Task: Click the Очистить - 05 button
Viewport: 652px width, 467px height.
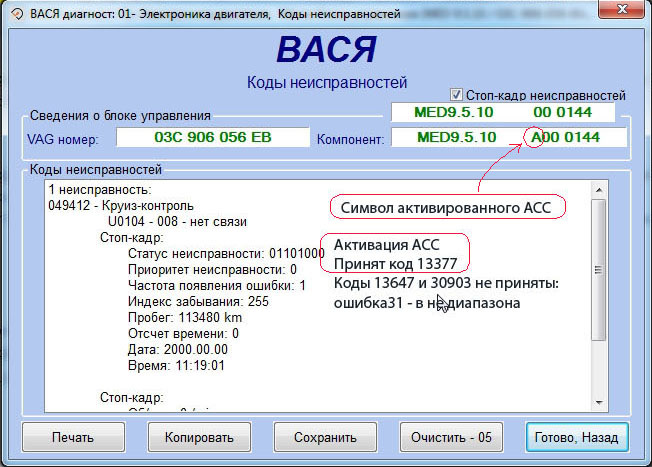Action: pos(451,437)
